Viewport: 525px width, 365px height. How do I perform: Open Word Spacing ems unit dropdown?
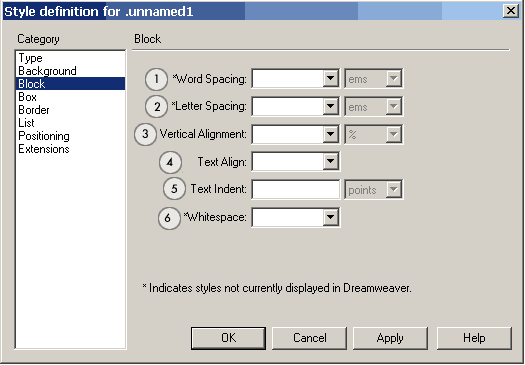[374, 79]
